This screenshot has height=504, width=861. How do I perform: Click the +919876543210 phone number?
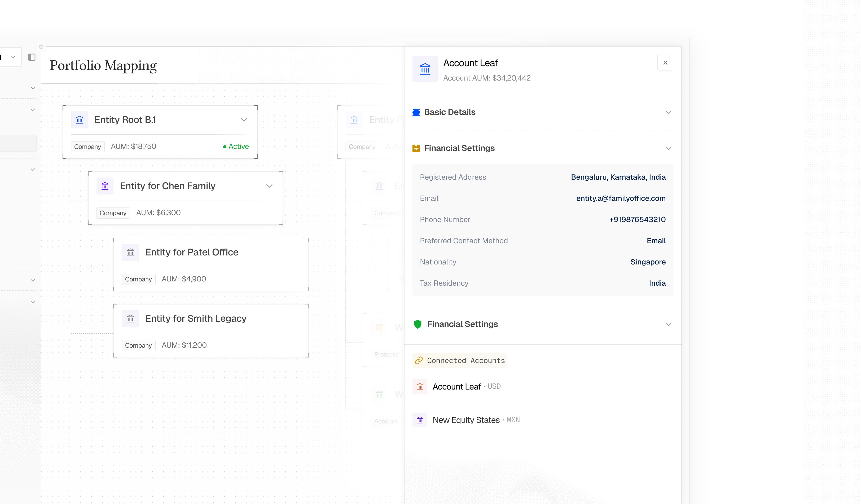click(x=638, y=220)
